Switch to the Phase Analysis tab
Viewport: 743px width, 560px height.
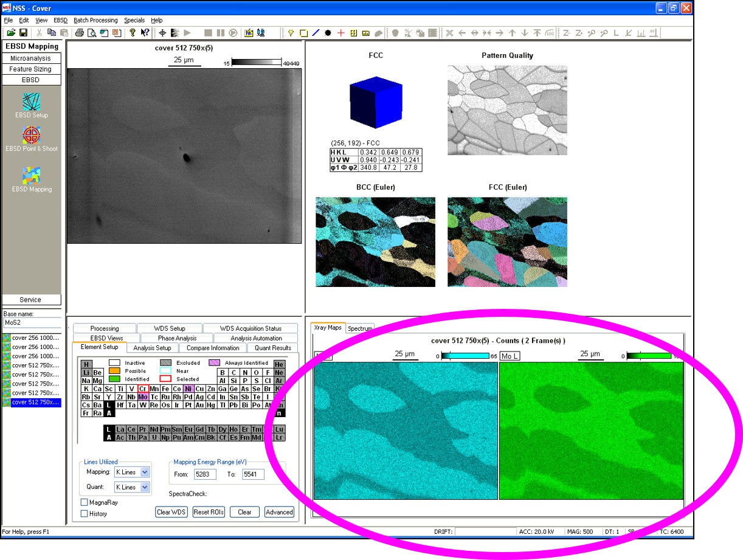[177, 338]
